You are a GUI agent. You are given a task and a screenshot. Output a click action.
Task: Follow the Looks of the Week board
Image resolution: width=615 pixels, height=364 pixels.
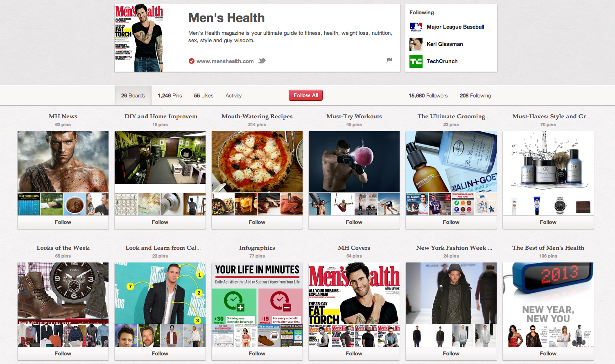click(63, 353)
